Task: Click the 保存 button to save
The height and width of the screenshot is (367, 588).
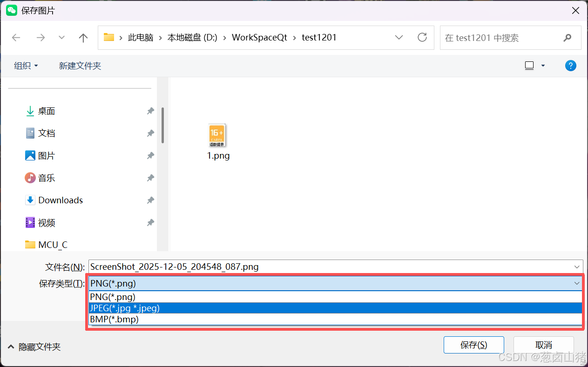Action: [473, 345]
